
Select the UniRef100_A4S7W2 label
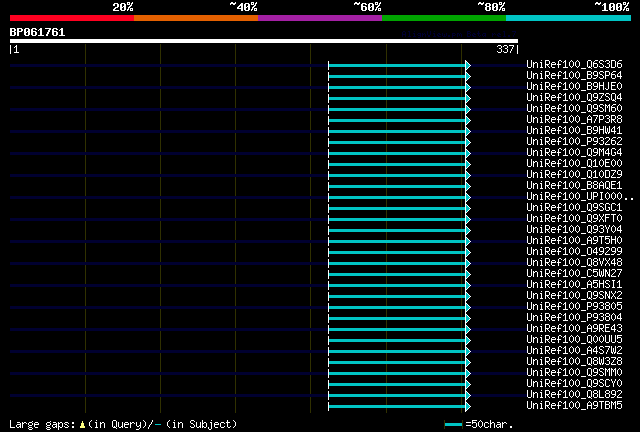coord(574,351)
